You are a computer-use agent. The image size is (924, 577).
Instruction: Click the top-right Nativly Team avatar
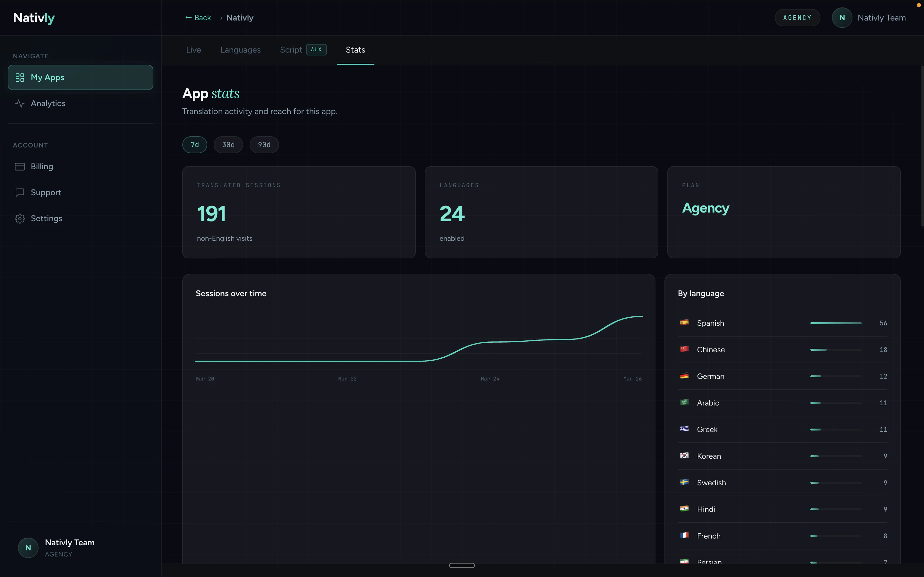[842, 18]
